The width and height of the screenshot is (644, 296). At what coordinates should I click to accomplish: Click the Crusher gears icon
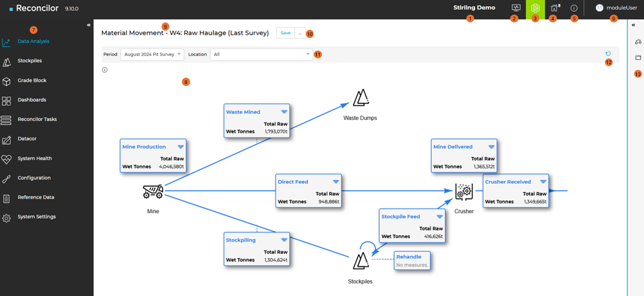pos(464,192)
